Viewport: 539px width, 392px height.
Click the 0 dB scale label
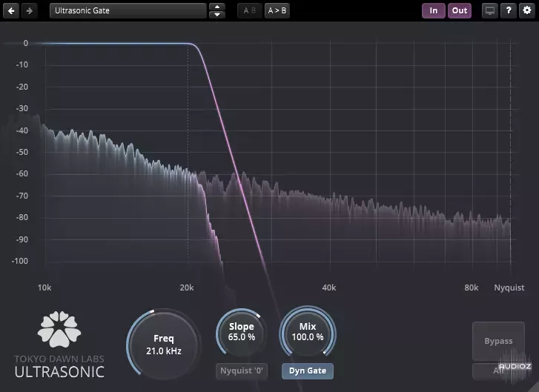tap(25, 43)
